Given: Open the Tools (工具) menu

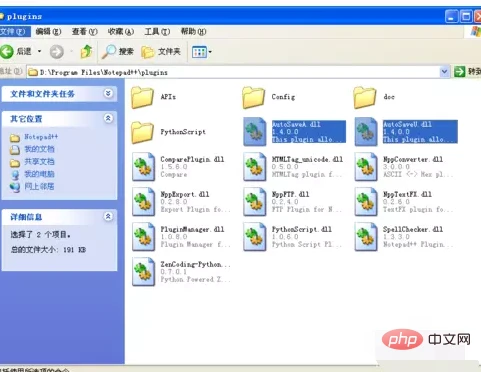Looking at the screenshot, I should (x=157, y=32).
